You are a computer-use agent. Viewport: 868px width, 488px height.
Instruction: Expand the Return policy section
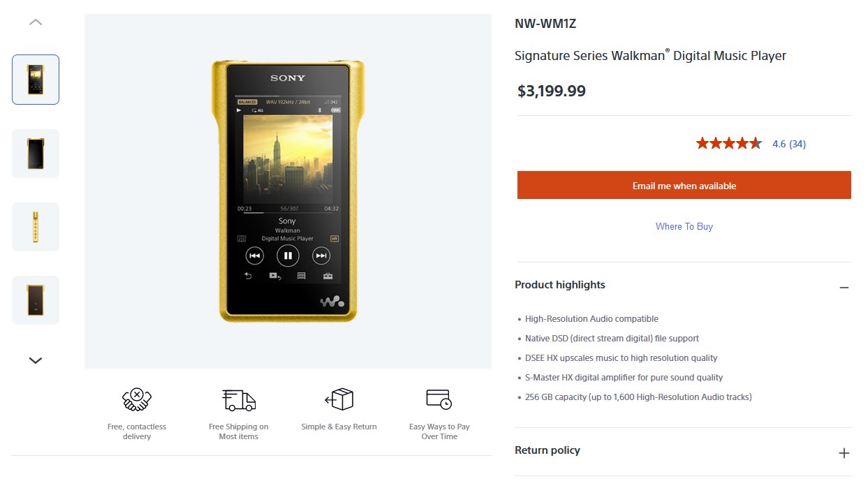click(844, 453)
